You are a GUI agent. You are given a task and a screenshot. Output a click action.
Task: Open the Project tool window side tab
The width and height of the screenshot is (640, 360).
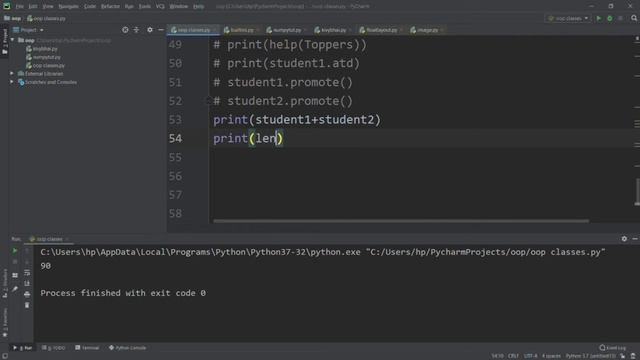(4, 42)
